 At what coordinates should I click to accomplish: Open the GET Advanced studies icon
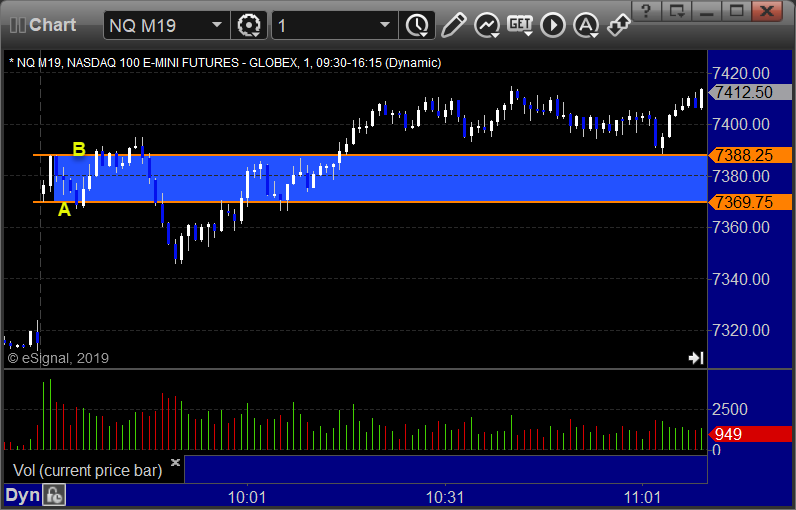pyautogui.click(x=520, y=25)
